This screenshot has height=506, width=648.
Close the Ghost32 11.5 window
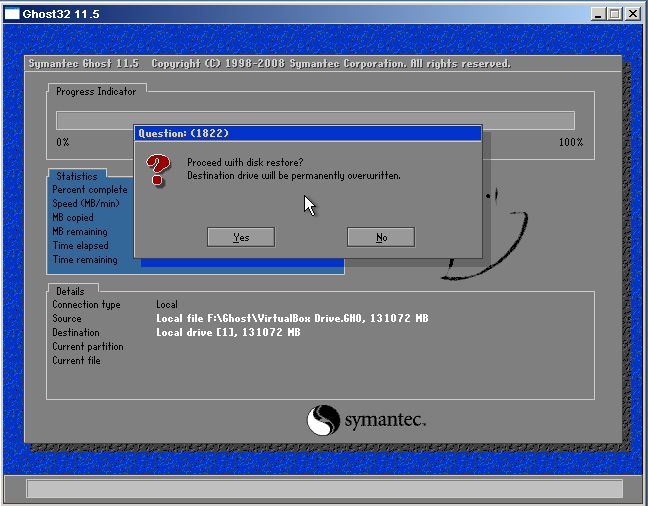pyautogui.click(x=632, y=14)
